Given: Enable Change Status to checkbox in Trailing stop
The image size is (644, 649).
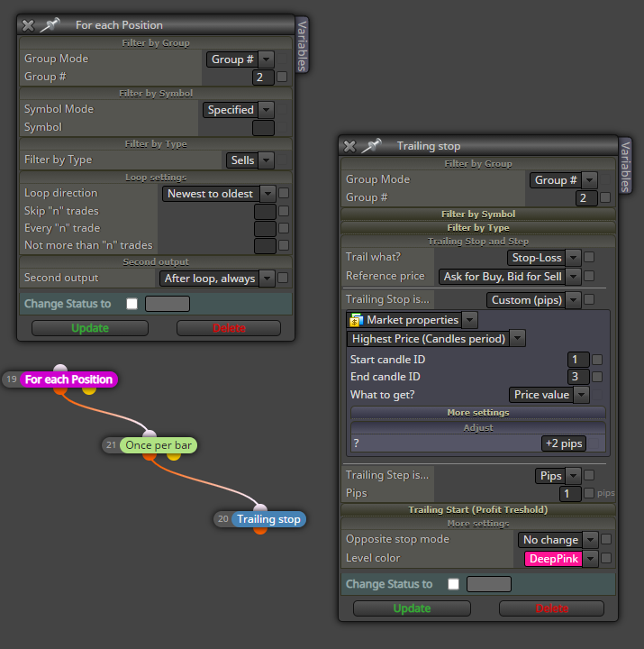Looking at the screenshot, I should tap(453, 584).
